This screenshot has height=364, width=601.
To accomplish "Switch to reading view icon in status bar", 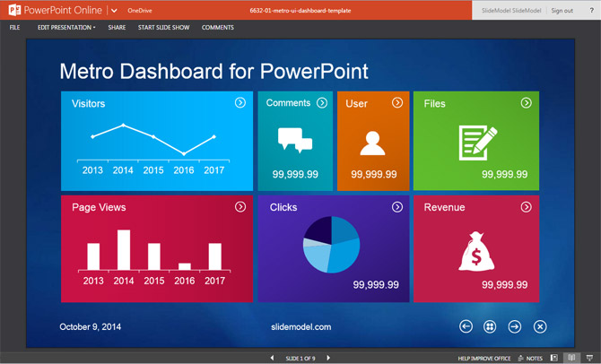I will tap(571, 358).
